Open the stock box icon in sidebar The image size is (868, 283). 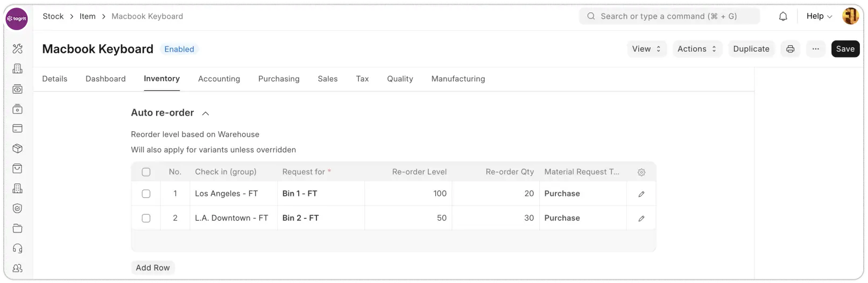17,148
